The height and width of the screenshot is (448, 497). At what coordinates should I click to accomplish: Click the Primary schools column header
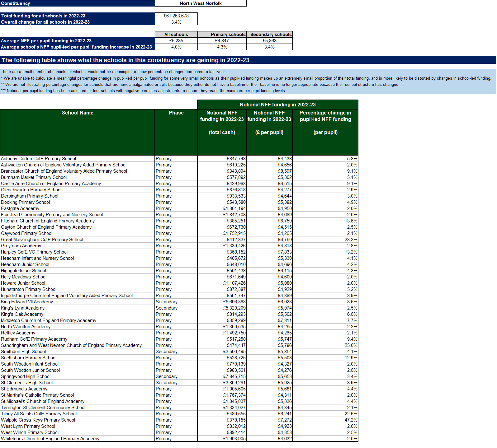pos(222,35)
